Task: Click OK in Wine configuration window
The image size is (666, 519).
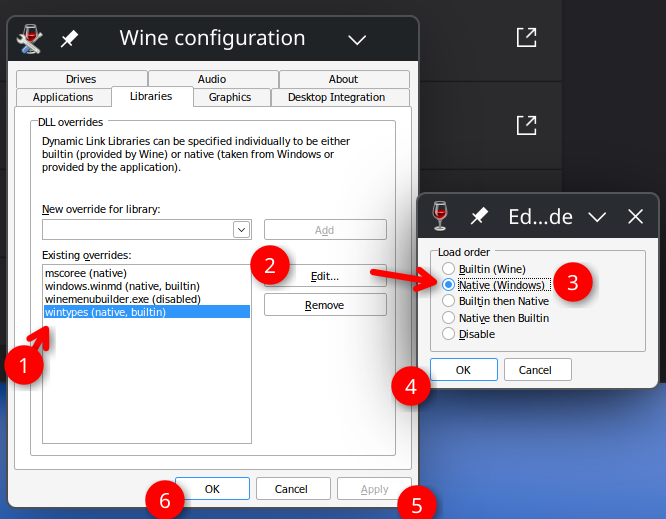Action: [x=212, y=489]
